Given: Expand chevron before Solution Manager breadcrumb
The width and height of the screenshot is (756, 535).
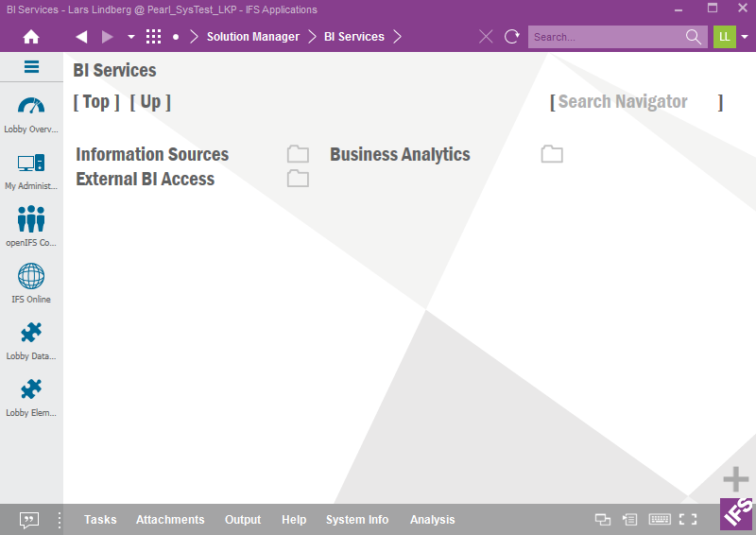Looking at the screenshot, I should point(194,37).
